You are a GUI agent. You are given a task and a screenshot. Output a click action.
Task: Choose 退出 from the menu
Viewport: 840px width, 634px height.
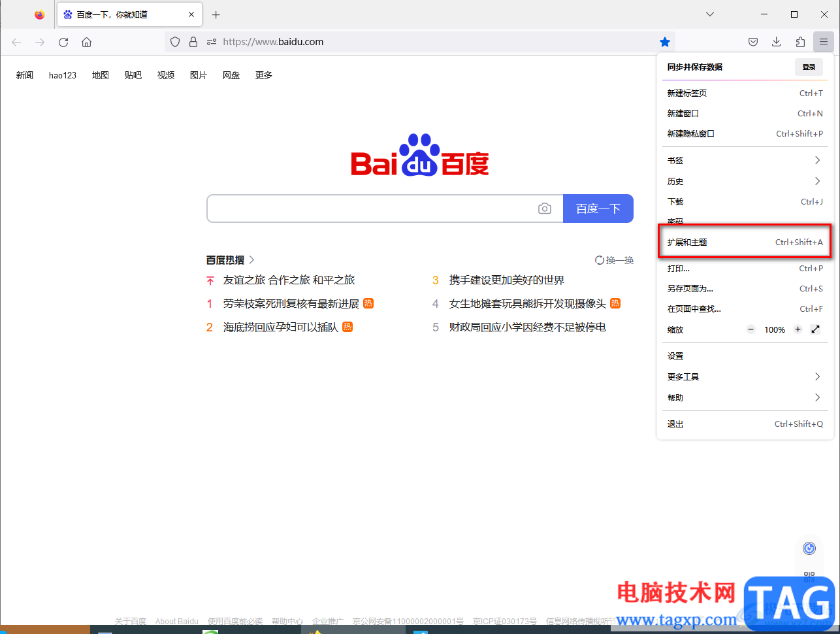[x=745, y=424]
